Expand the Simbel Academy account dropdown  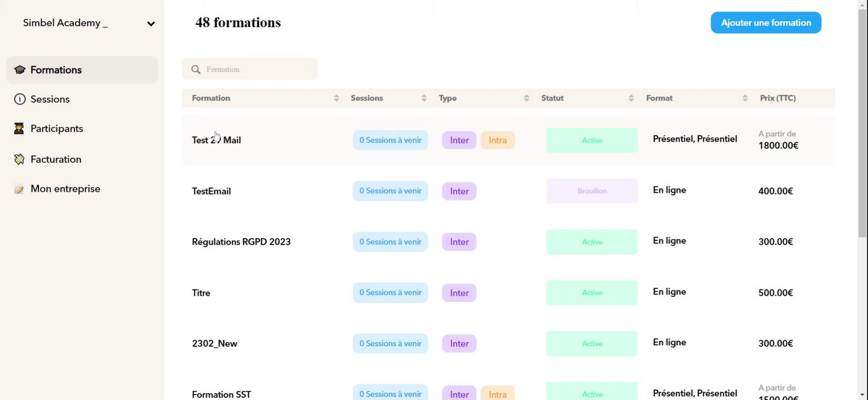coord(150,24)
